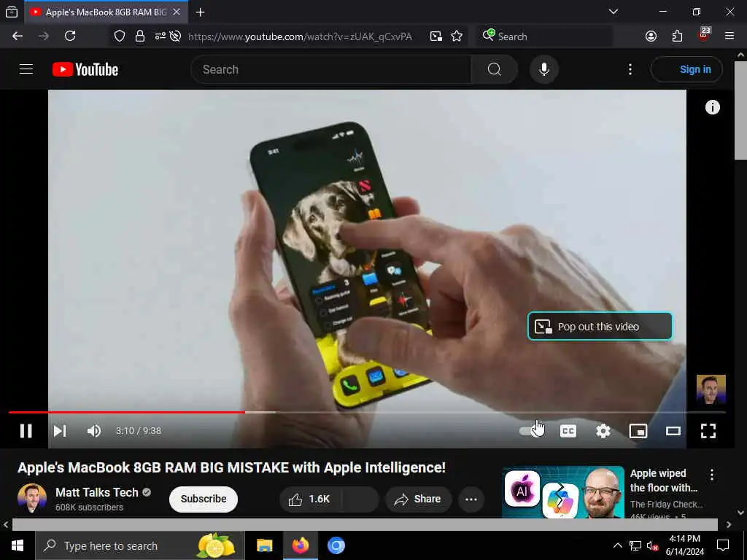Open Matt Talks Tech channel name
Screen dimensions: 747x560
(97, 492)
